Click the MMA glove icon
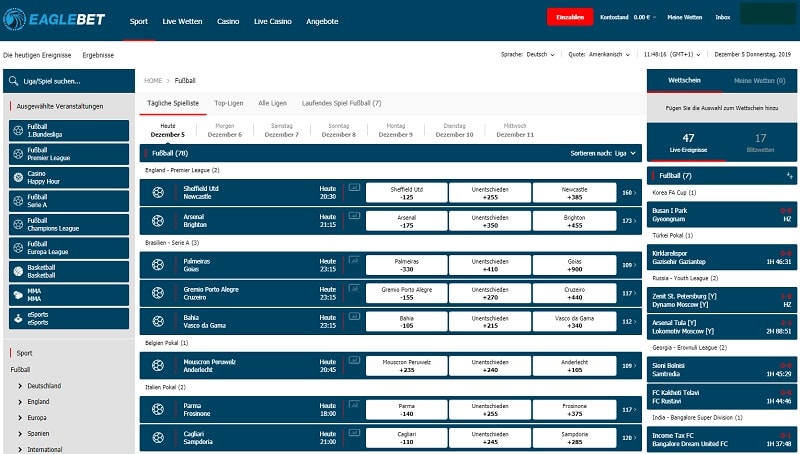 18,295
